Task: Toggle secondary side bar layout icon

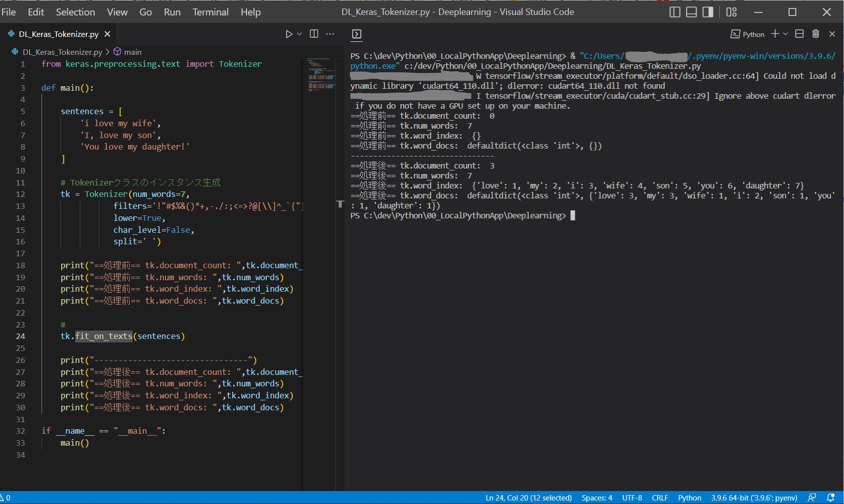Action: (708, 12)
